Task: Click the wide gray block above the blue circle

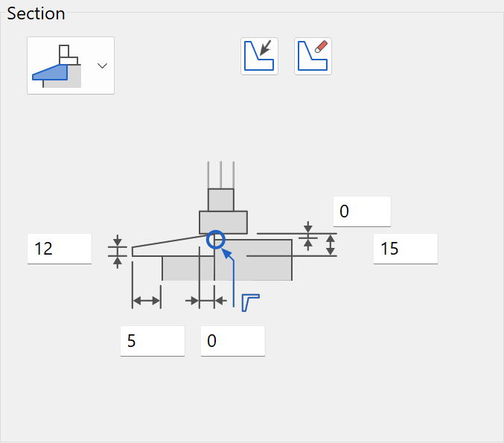Action: coord(223,223)
